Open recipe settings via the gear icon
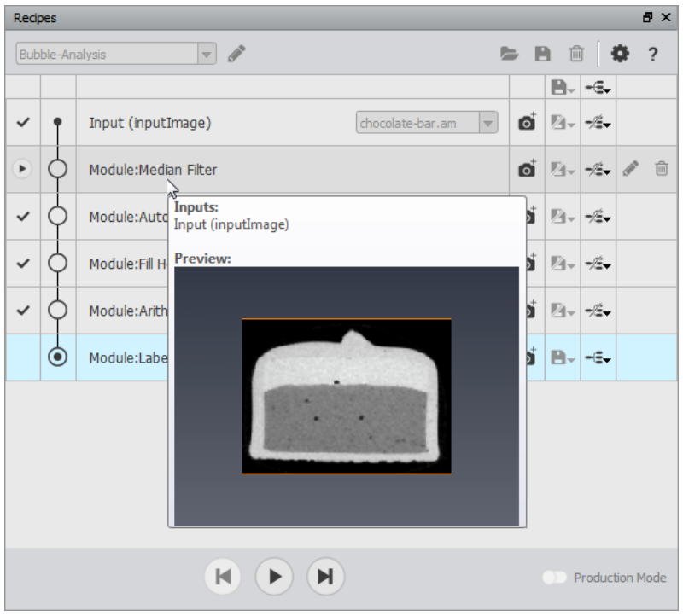This screenshot has width=683, height=616. (620, 54)
